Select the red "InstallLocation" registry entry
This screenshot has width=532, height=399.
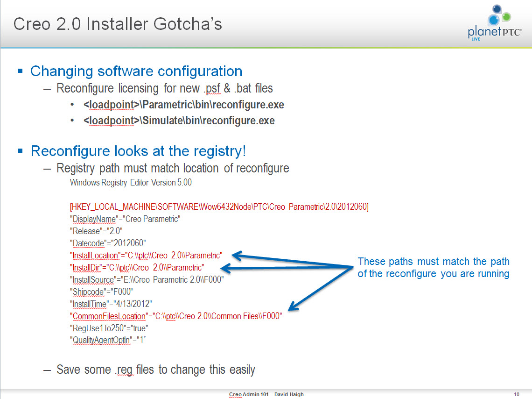point(146,256)
